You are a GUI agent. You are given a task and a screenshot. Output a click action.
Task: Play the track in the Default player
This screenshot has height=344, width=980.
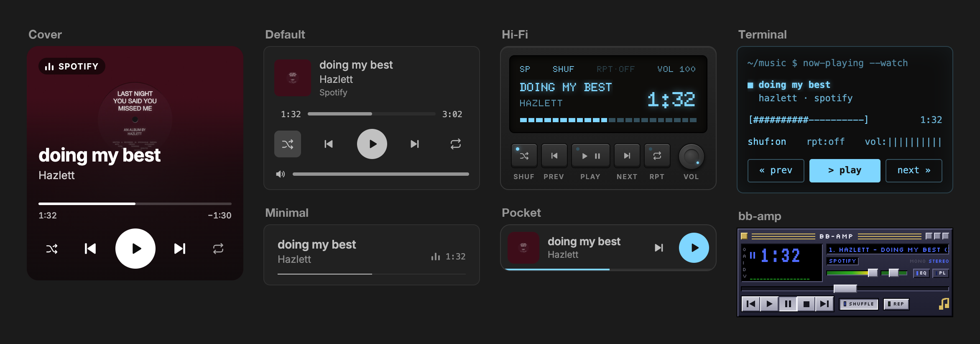(372, 144)
